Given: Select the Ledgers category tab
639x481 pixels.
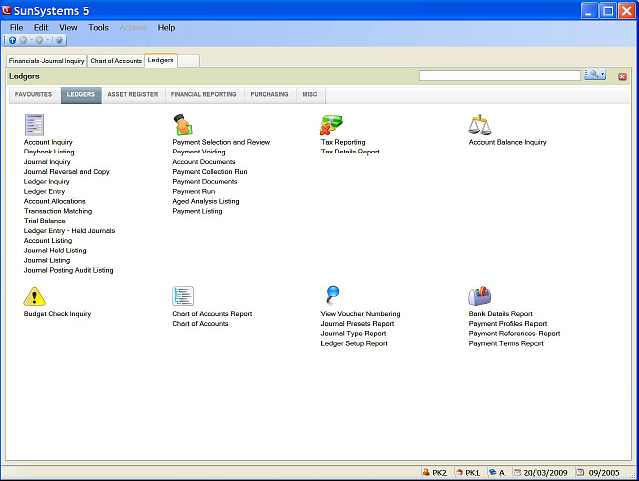Looking at the screenshot, I should point(81,95).
